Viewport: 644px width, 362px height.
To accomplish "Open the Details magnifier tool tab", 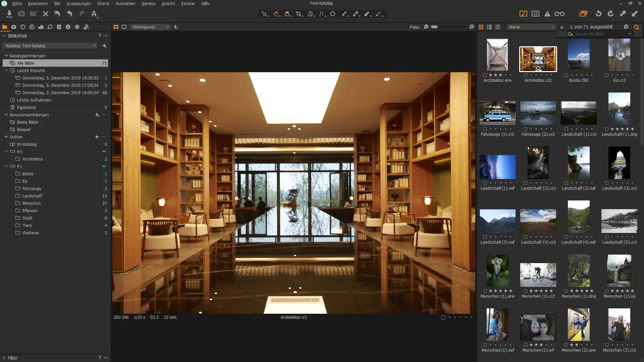I will coord(50,27).
